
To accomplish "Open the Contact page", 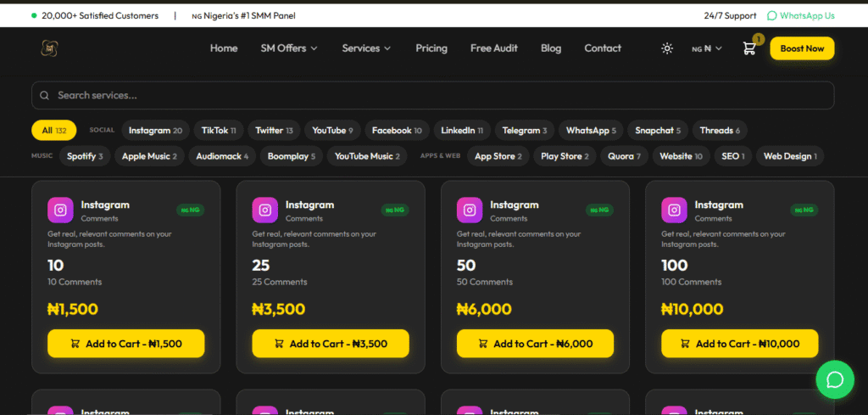I will [x=603, y=48].
